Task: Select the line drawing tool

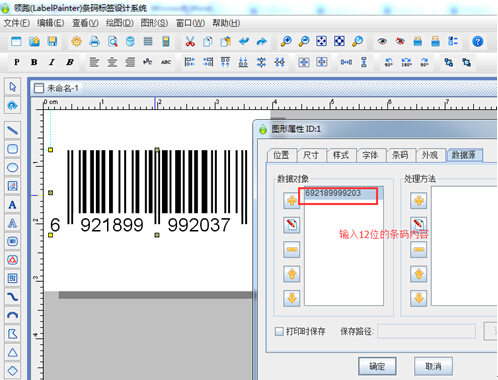Action: tap(13, 130)
